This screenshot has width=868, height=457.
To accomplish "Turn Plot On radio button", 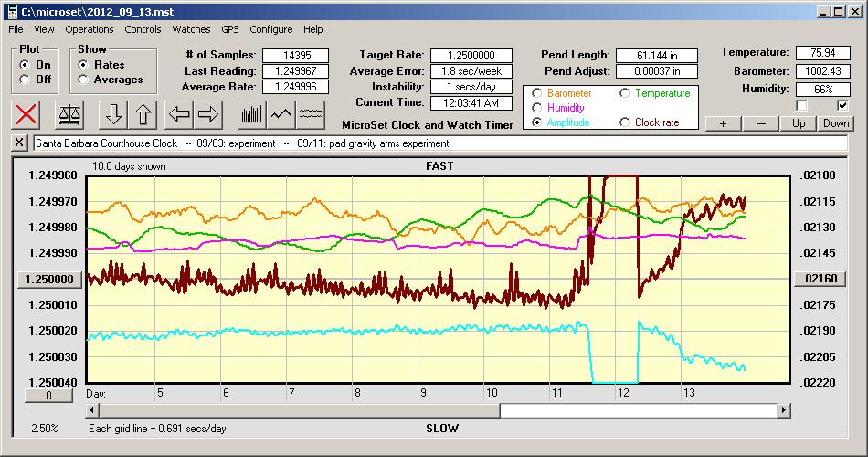I will (25, 65).
